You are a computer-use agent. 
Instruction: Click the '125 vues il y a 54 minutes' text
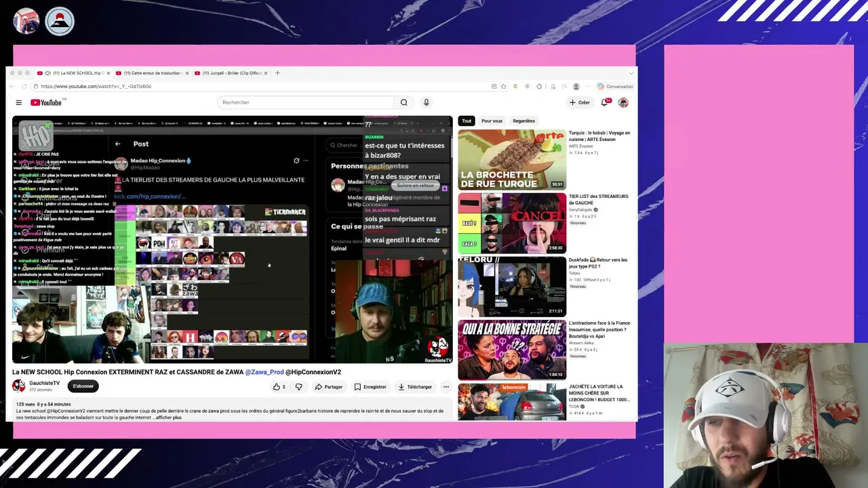(x=43, y=405)
